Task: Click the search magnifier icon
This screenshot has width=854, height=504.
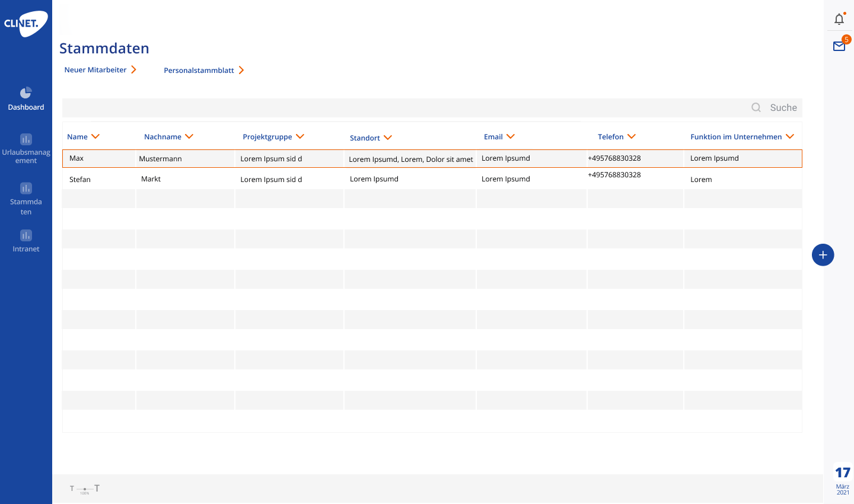Action: coord(756,107)
